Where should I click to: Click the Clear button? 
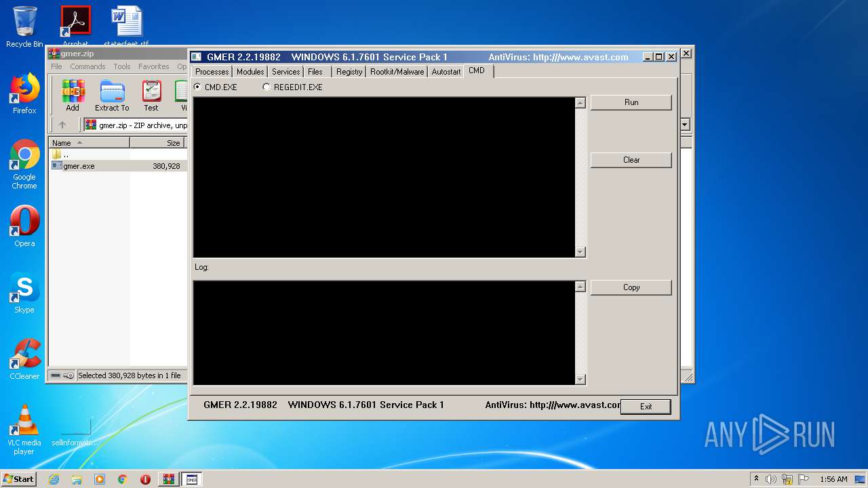point(631,160)
